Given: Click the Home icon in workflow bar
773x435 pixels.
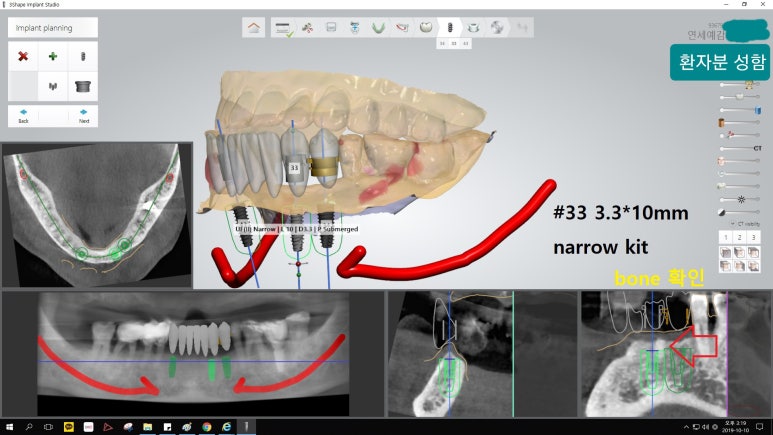Looking at the screenshot, I should pos(255,27).
